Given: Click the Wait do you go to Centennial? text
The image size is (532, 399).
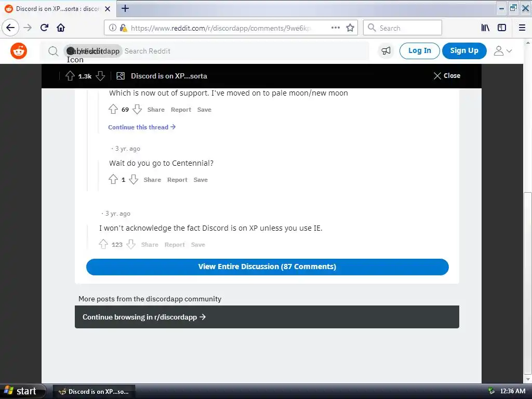Looking at the screenshot, I should 161,163.
